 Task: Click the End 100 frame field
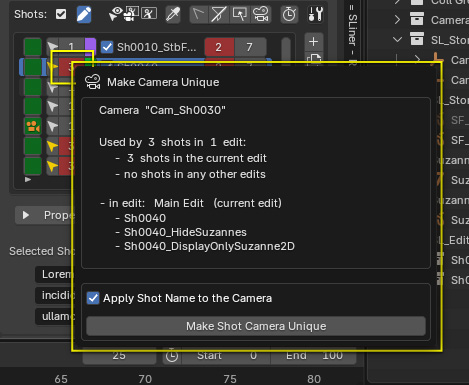click(314, 356)
